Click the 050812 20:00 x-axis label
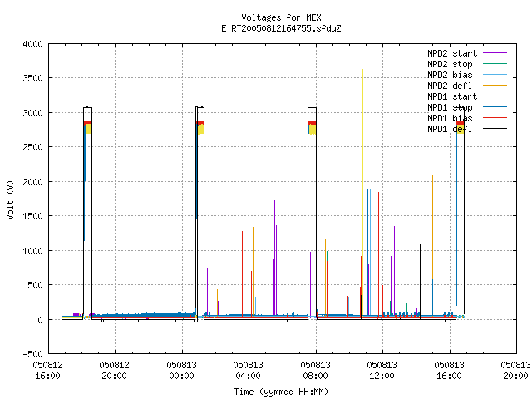The height and width of the screenshot is (399, 532). (x=115, y=371)
